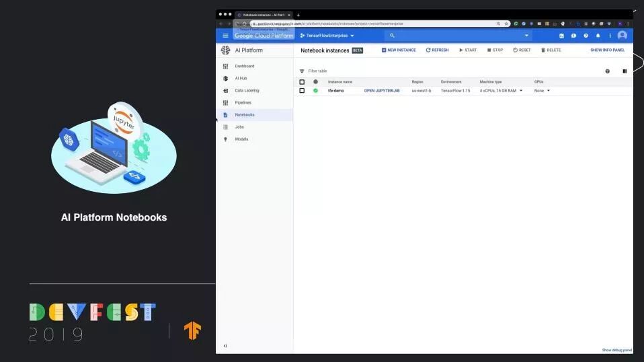
Task: Click the Refresh button
Action: [x=437, y=50]
